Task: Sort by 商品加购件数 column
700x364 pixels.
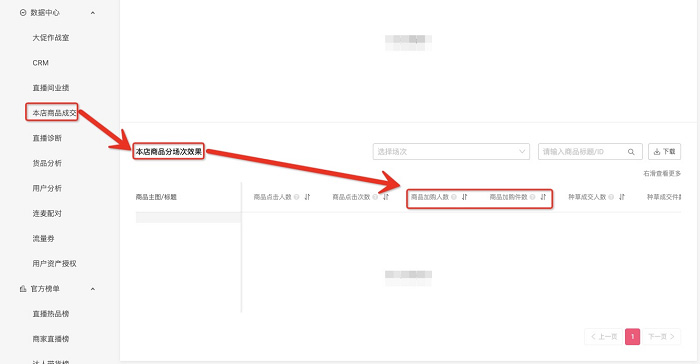Action: 543,197
